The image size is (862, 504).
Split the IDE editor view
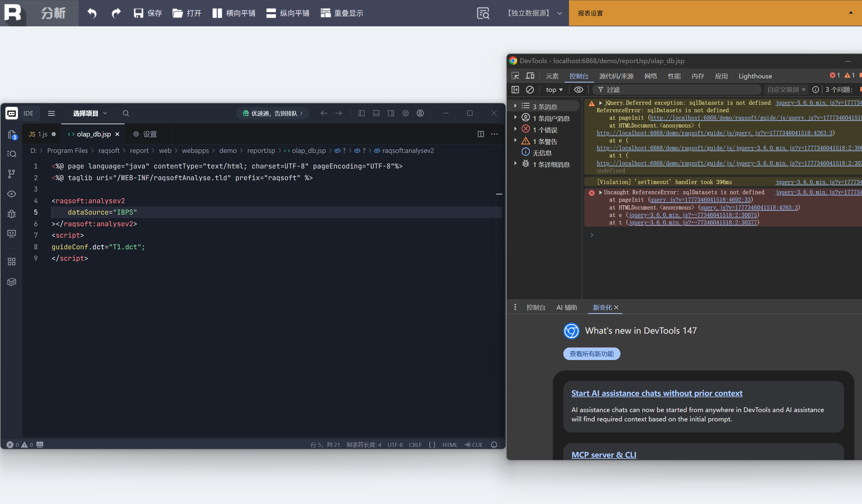coord(481,134)
